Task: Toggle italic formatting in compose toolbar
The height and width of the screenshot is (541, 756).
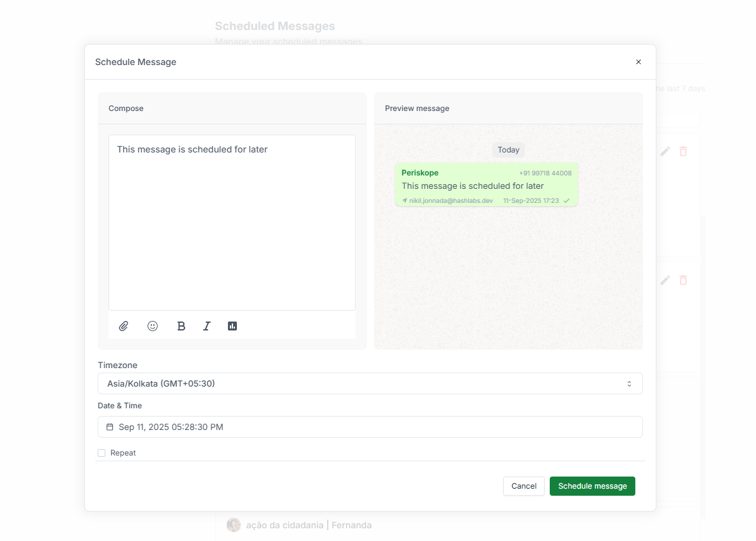Action: [x=207, y=326]
